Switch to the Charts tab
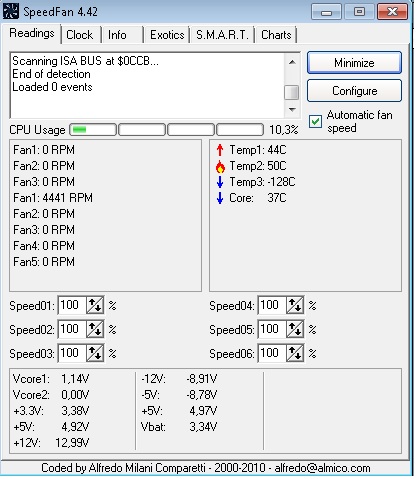The image size is (417, 479). pos(276,35)
